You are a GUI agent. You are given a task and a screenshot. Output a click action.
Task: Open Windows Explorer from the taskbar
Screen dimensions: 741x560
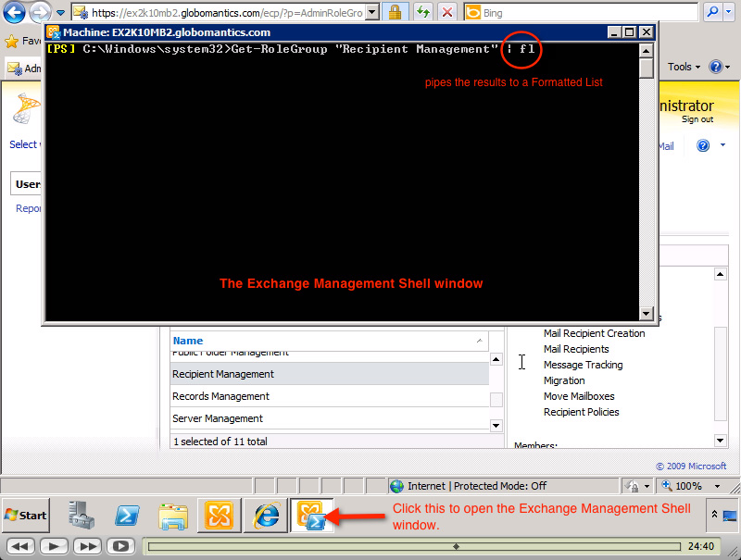[x=173, y=515]
